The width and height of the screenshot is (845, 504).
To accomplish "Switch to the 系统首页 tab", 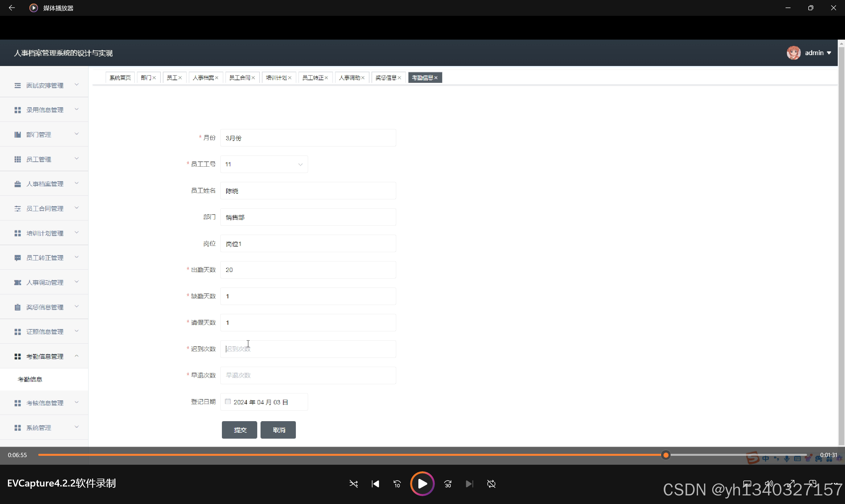I will tap(120, 78).
